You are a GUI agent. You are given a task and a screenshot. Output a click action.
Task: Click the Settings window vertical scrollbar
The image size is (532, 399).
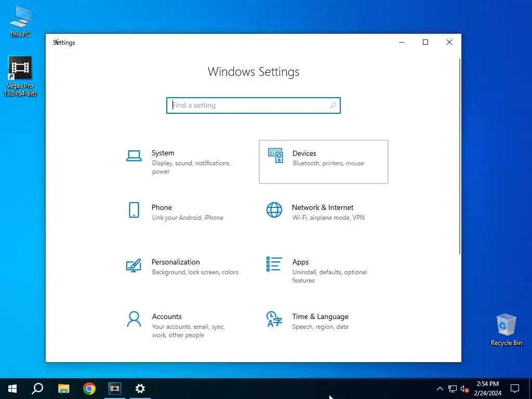(460, 156)
